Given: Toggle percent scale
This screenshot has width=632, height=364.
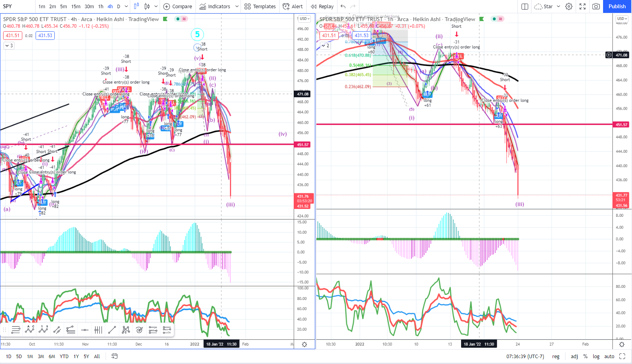Looking at the screenshot, I should coord(585,356).
